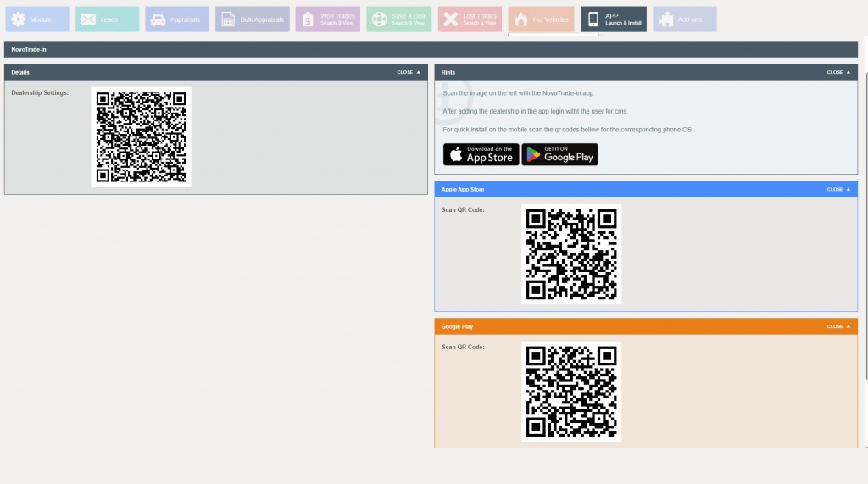868x484 pixels.
Task: Open the Module tab label
Action: click(x=41, y=19)
